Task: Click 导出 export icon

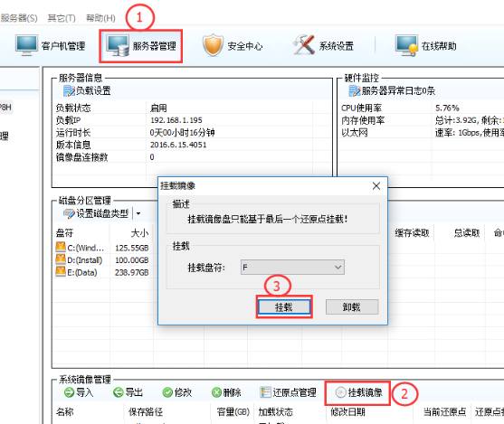Action: click(x=119, y=392)
